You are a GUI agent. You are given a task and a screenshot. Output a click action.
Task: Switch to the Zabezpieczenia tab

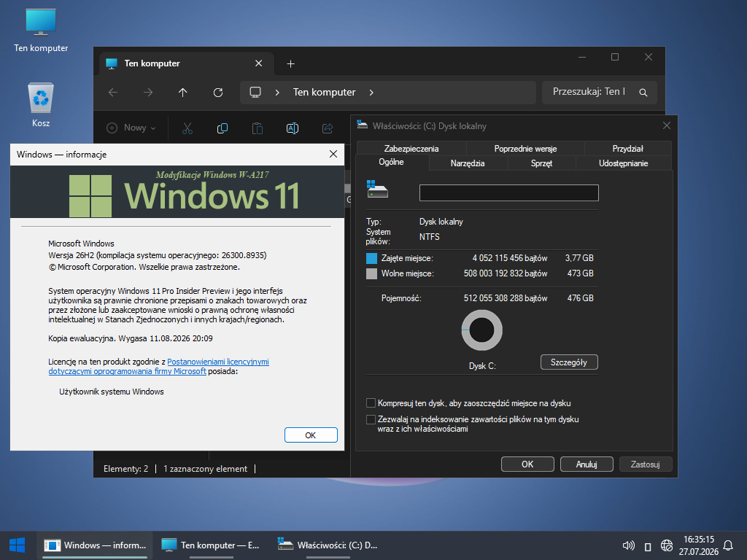411,149
